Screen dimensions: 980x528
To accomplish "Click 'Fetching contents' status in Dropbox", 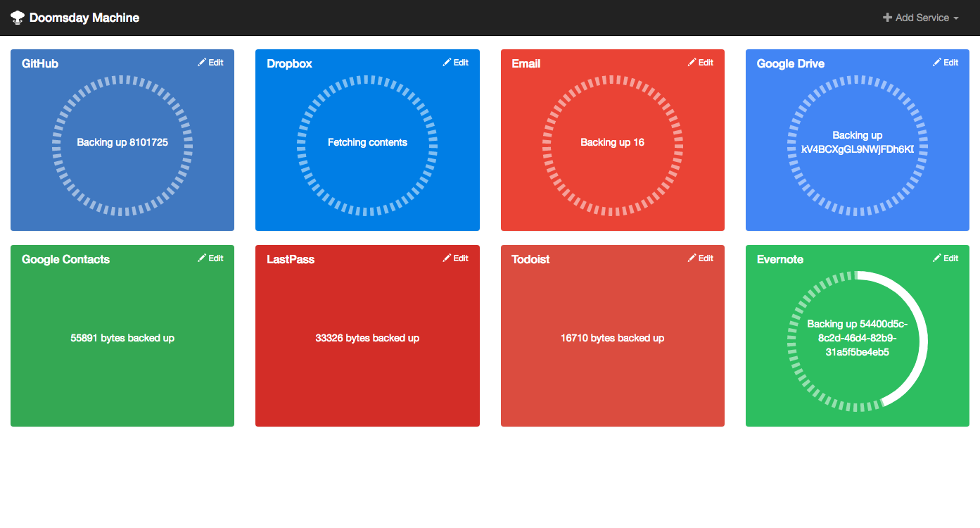I will (367, 142).
